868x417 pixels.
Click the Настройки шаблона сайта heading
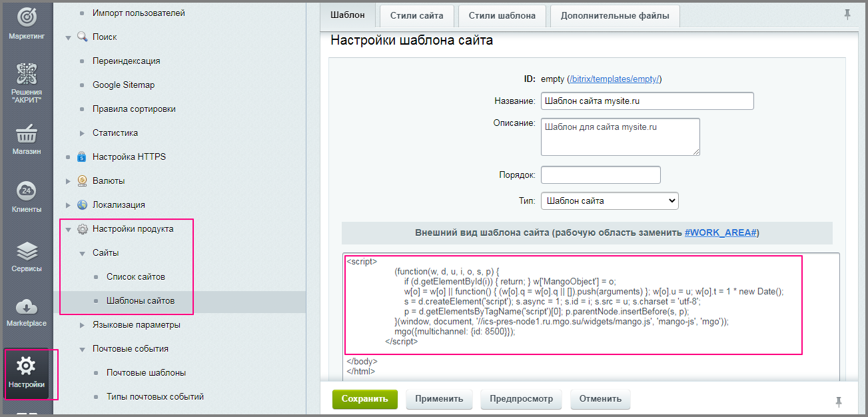pos(412,40)
